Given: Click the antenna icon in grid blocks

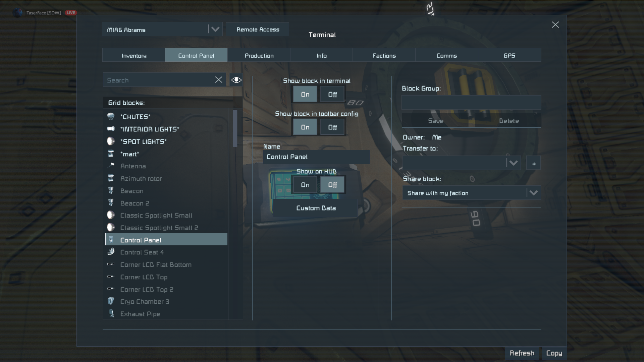Looking at the screenshot, I should pyautogui.click(x=111, y=166).
